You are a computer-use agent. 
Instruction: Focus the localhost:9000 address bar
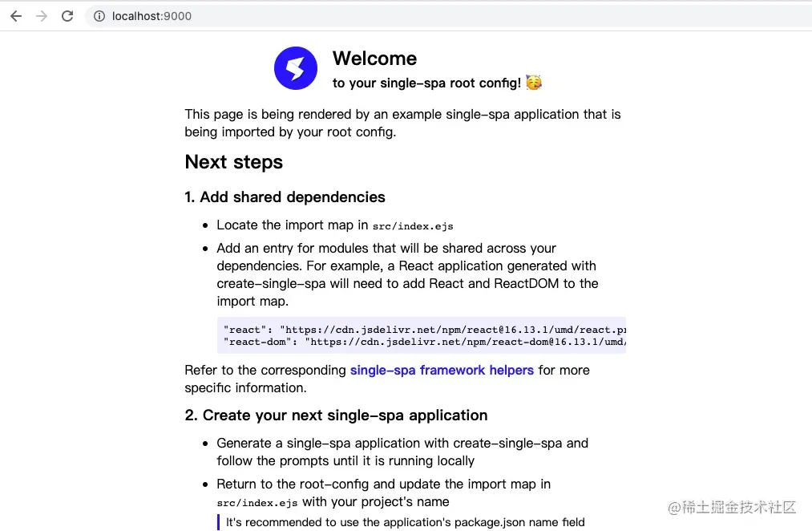[448, 16]
